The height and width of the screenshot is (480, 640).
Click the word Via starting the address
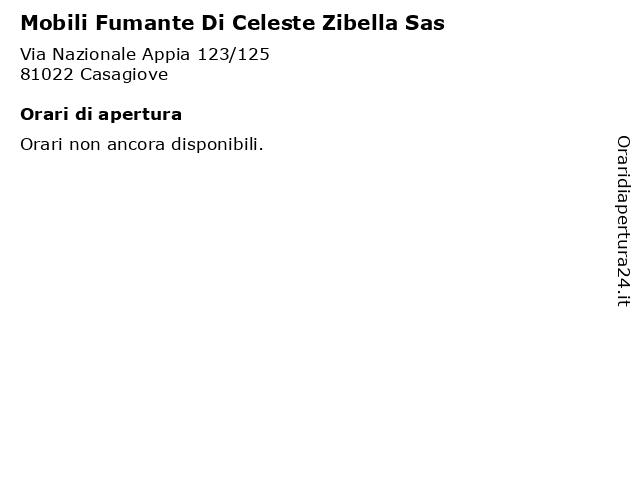(x=33, y=54)
